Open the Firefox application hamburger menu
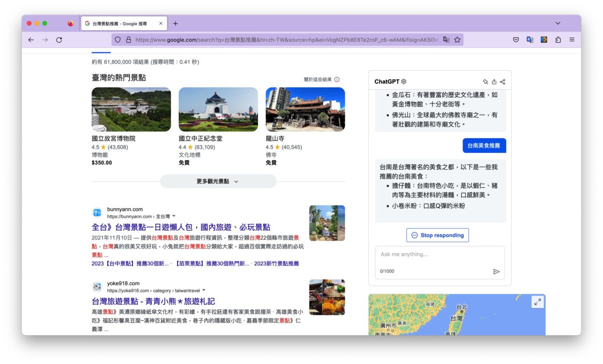The width and height of the screenshot is (603, 364). pos(572,40)
